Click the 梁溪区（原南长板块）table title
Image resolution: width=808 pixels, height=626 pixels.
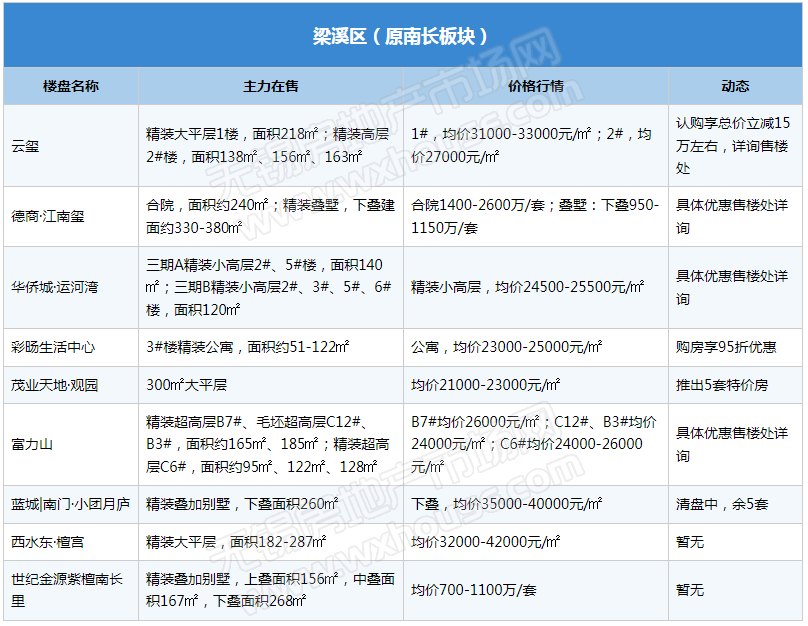tap(401, 36)
